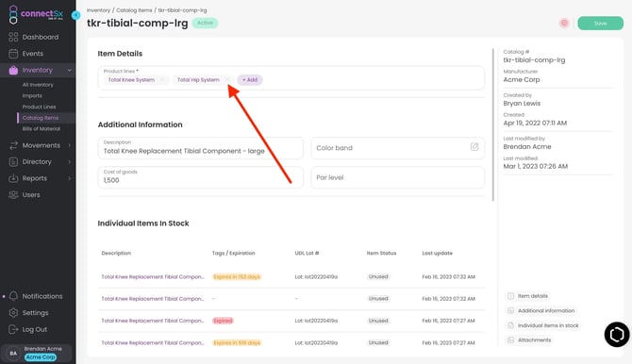Select Catalog Items submenu item
This screenshot has height=364, width=632.
point(41,118)
